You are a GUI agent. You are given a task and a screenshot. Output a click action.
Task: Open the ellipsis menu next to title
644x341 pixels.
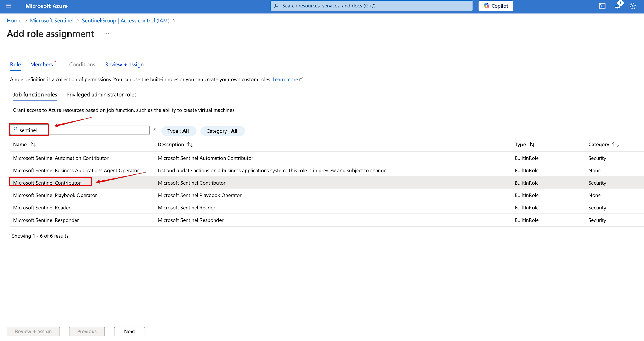[107, 34]
